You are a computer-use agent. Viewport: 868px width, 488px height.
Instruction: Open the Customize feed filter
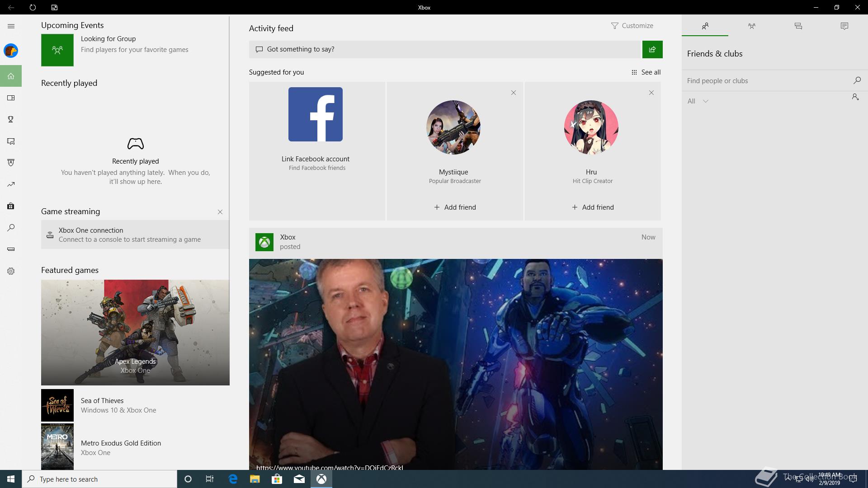632,26
